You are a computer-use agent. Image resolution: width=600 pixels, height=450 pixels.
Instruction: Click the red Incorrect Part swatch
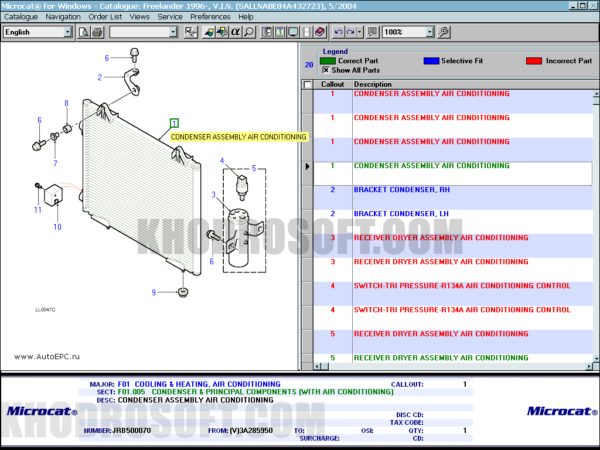point(534,61)
